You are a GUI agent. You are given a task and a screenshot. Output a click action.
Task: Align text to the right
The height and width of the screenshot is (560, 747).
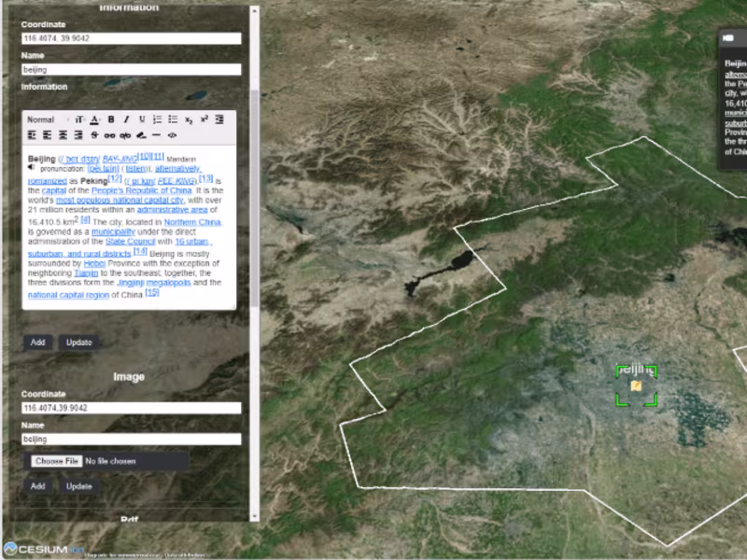pos(78,135)
